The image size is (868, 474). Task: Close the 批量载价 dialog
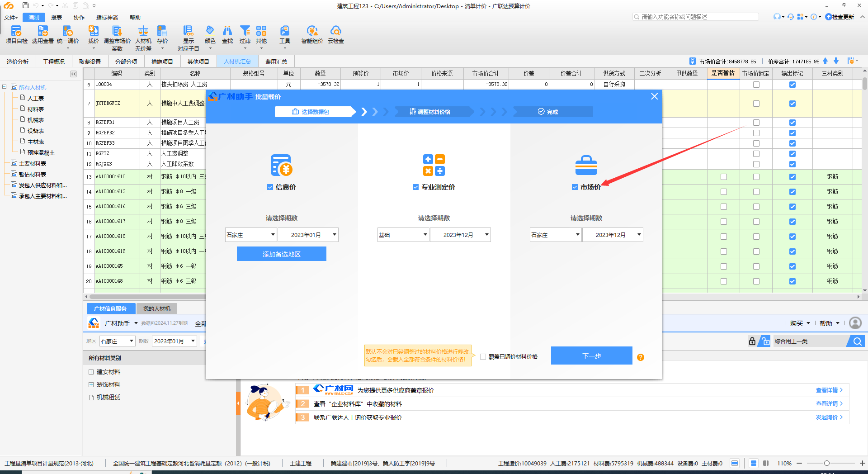654,96
